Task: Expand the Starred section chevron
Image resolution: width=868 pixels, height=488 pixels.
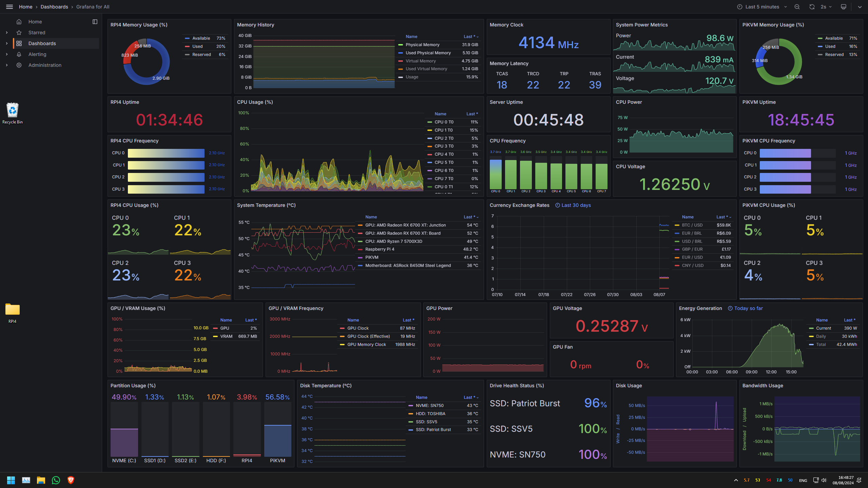Action: pyautogui.click(x=6, y=33)
